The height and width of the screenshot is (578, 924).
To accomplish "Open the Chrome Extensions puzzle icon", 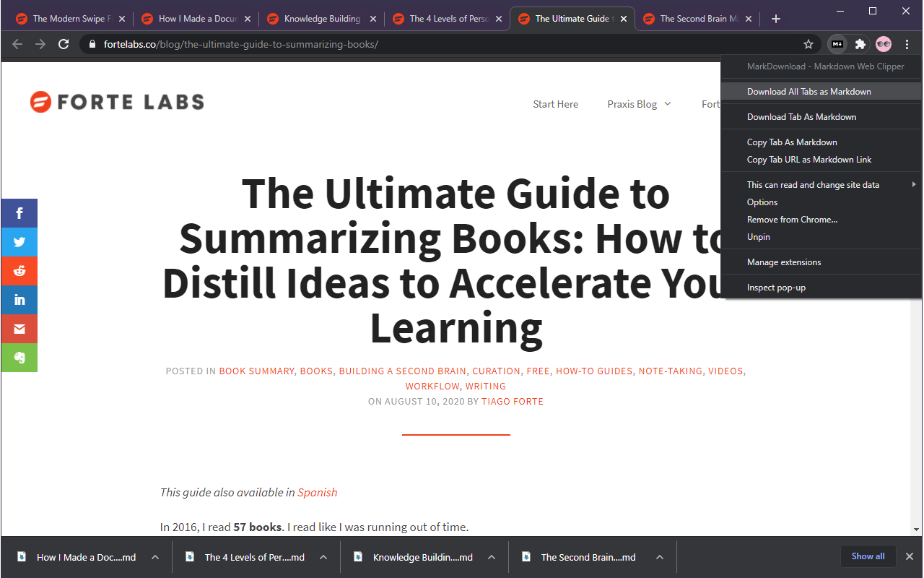I will pos(860,44).
